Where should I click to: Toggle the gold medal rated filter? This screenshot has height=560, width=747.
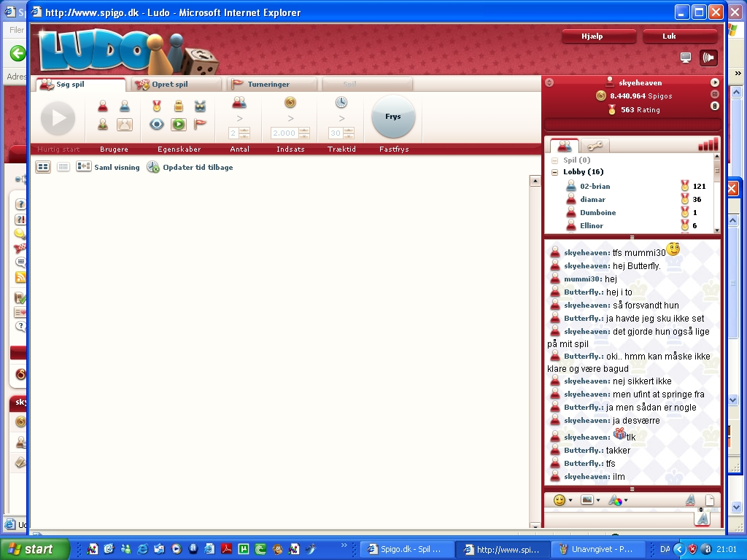coord(157,106)
